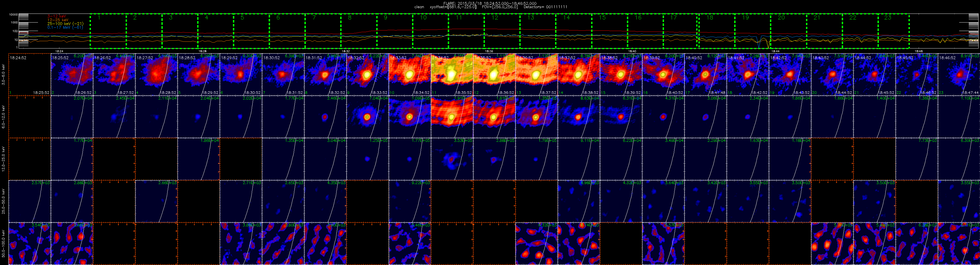
Task: Click the 18:47:44 end-time label
Action: tap(971, 92)
